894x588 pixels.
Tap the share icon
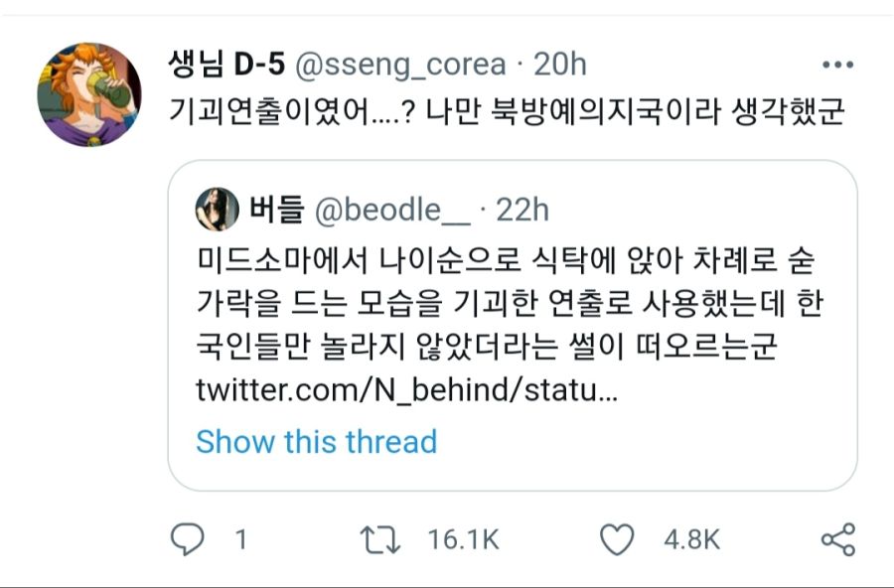pos(838,539)
